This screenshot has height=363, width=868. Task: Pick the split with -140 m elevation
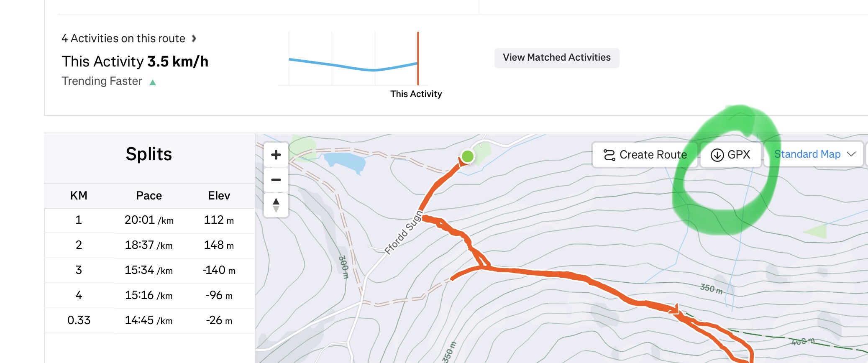click(149, 270)
